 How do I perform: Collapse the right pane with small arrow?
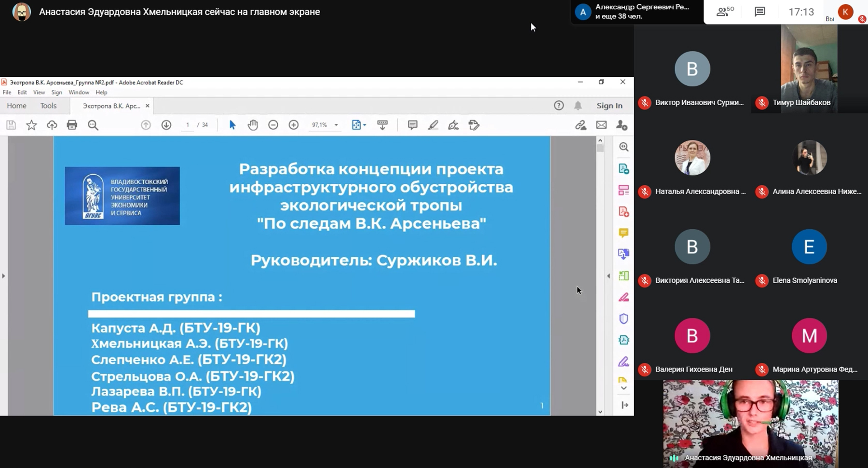tap(608, 276)
